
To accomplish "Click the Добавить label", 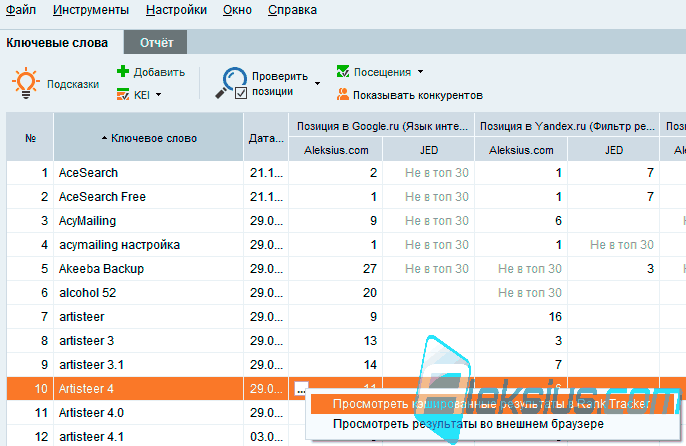I will [159, 72].
